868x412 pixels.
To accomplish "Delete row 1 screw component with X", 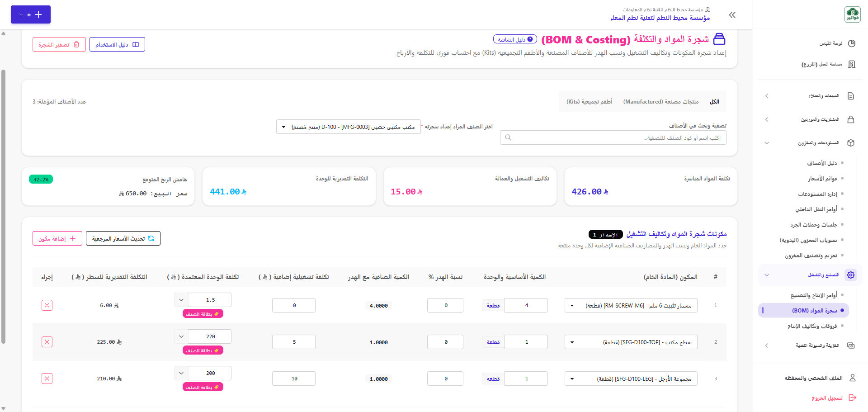I will 47,305.
